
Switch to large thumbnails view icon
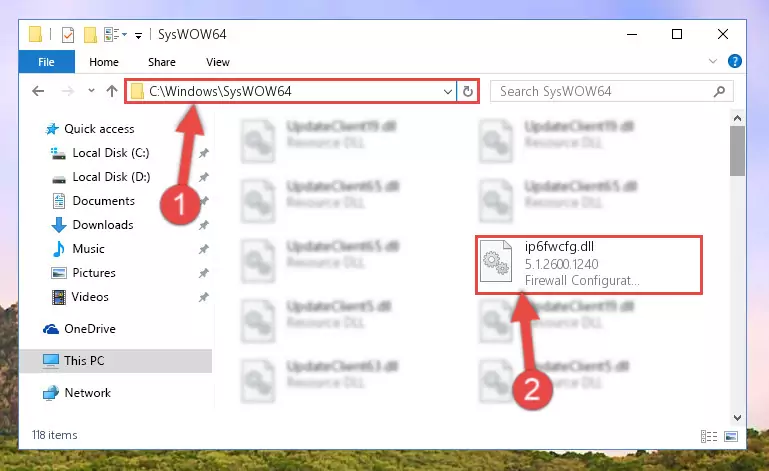731,436
